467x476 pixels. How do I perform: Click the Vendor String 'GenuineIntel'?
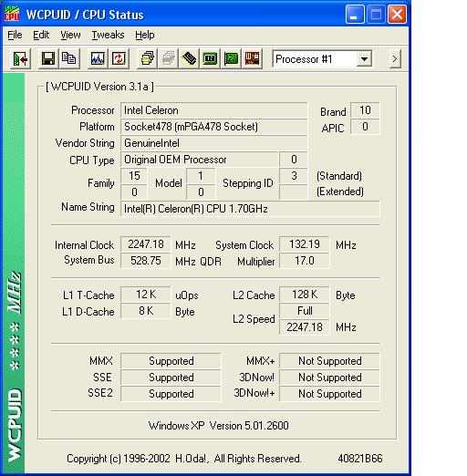point(213,143)
